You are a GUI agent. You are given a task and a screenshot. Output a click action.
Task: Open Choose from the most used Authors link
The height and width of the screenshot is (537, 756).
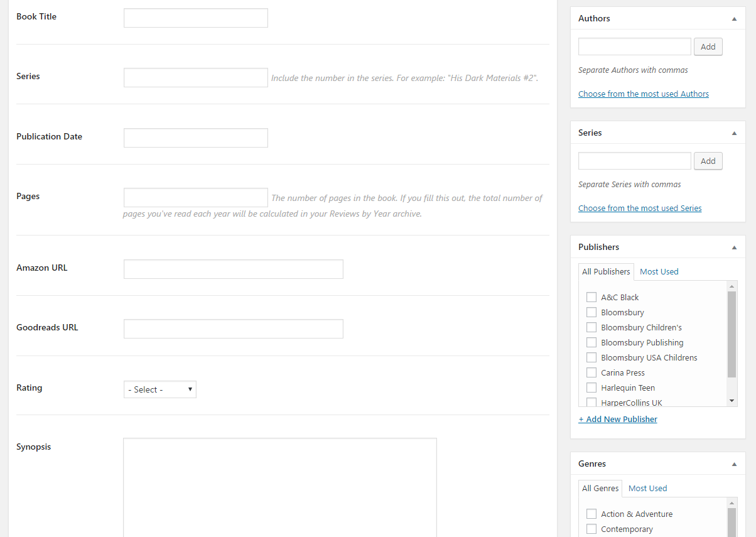point(643,94)
